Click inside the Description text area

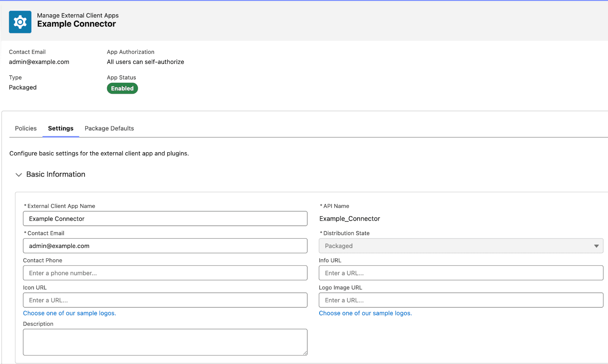click(165, 342)
